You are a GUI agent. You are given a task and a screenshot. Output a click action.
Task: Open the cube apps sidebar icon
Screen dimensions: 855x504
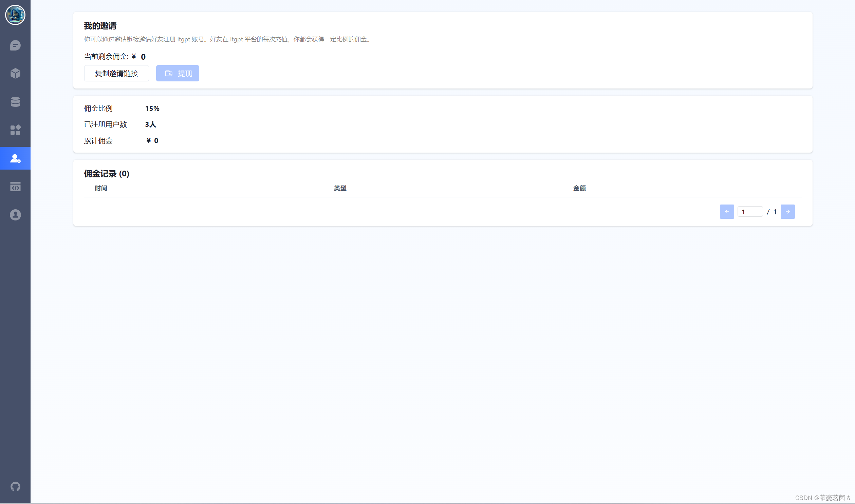tap(15, 73)
